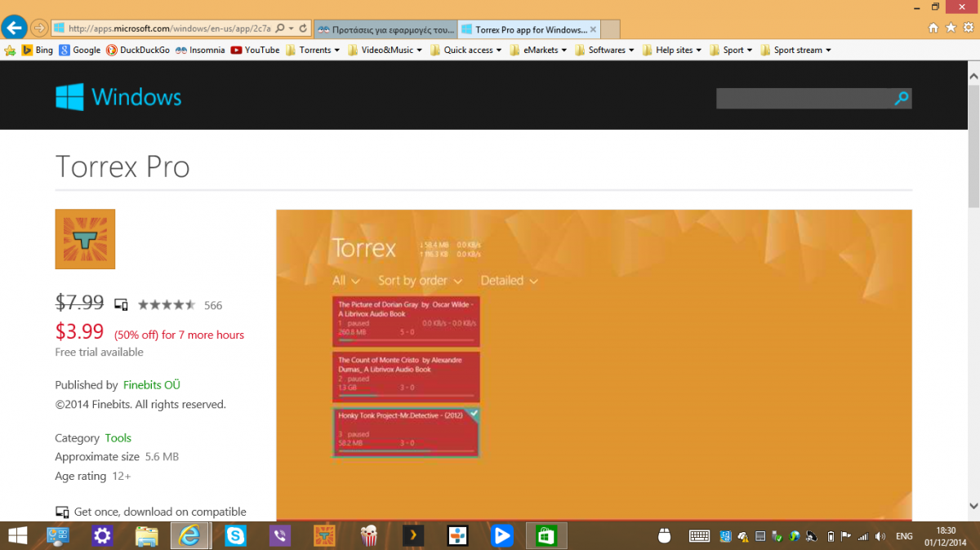This screenshot has width=980, height=550.
Task: Open the Torrex taskbar icon
Action: click(x=325, y=535)
